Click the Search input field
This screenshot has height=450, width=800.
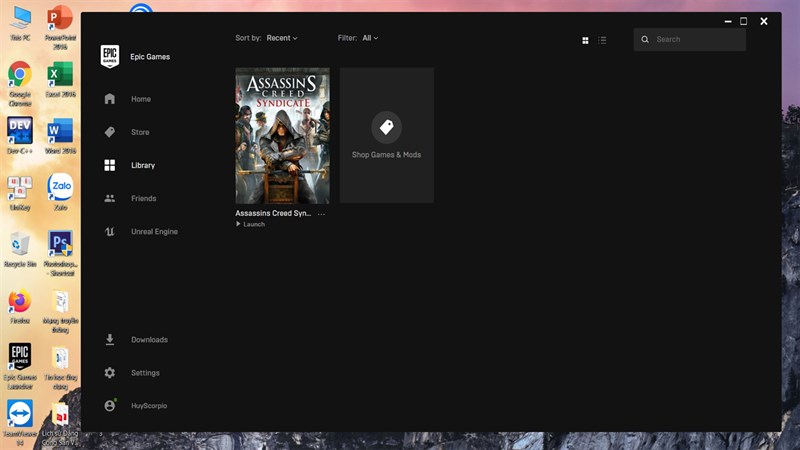696,39
